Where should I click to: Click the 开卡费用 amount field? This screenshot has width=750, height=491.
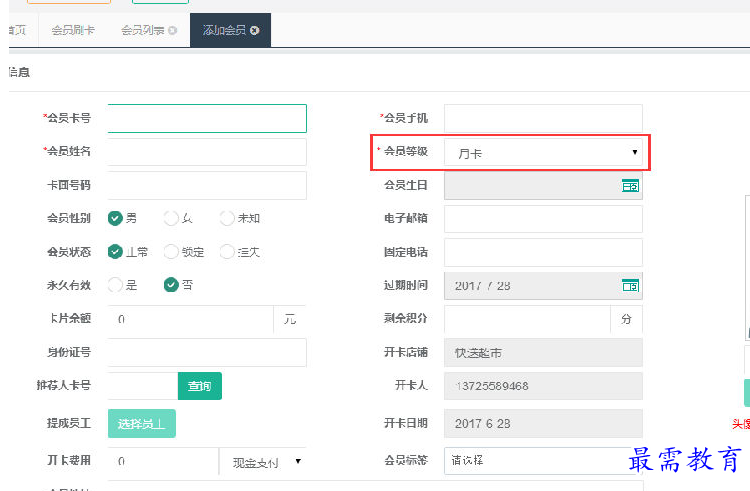164,461
